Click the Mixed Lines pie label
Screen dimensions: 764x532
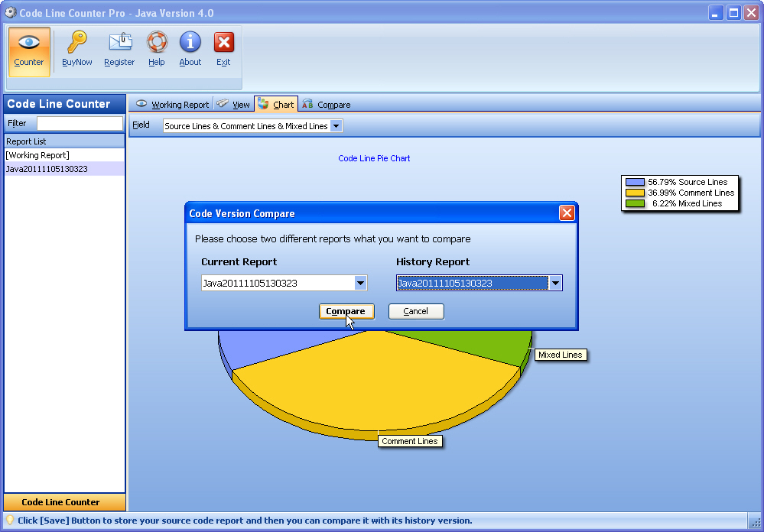pos(560,355)
